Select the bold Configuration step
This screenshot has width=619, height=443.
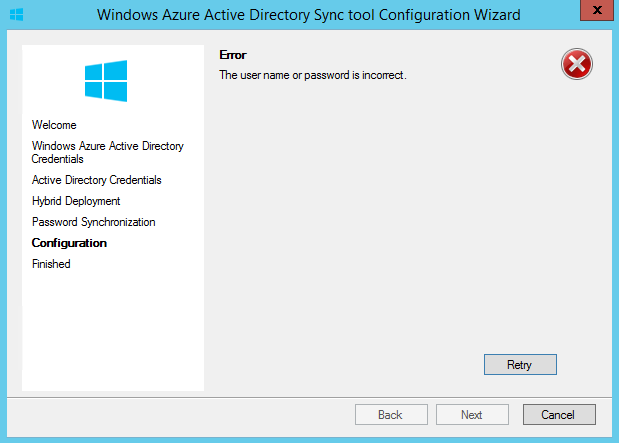tap(69, 243)
